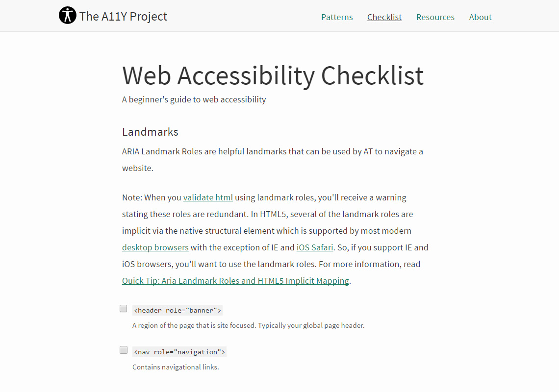Check the nav role navigation checkbox

pyautogui.click(x=123, y=350)
